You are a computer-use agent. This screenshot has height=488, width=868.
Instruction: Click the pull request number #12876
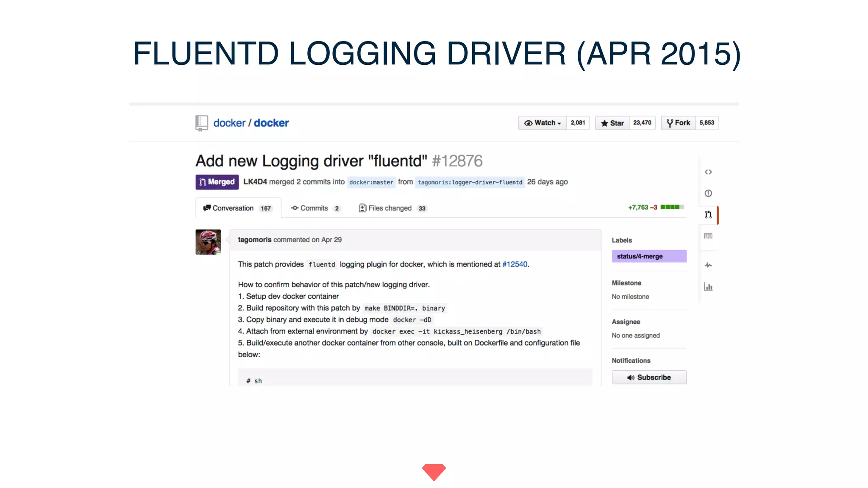click(457, 161)
